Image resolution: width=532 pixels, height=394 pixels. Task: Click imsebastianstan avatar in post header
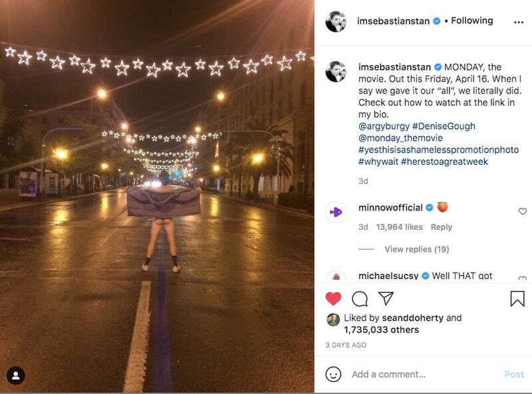pos(336,21)
